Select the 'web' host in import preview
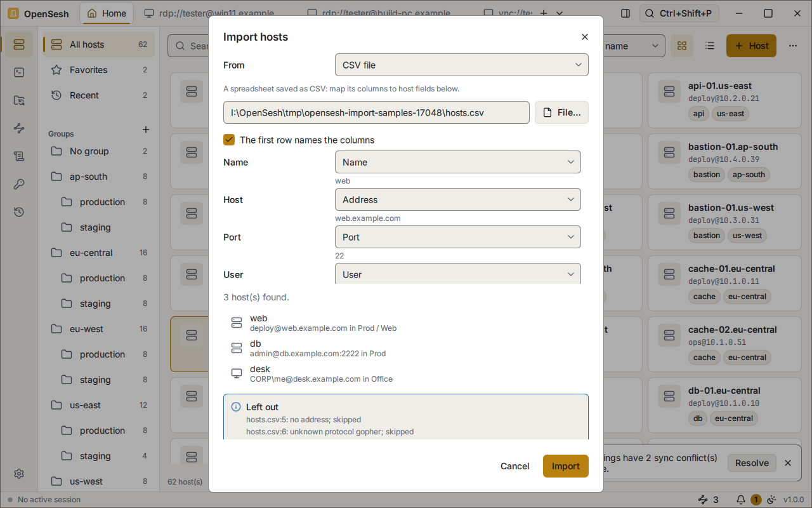Image resolution: width=812 pixels, height=508 pixels. coord(406,323)
